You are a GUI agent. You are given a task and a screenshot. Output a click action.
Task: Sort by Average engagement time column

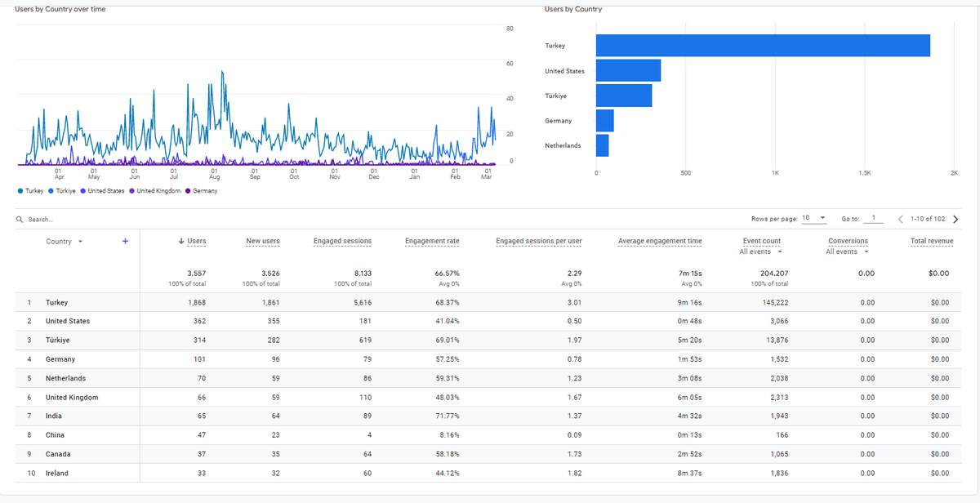tap(660, 241)
